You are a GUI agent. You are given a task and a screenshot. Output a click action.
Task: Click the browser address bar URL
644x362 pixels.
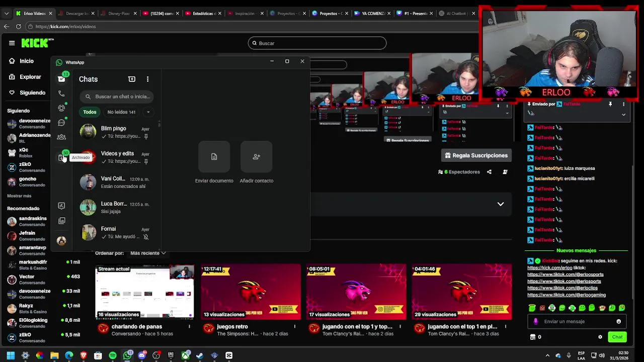click(x=65, y=27)
